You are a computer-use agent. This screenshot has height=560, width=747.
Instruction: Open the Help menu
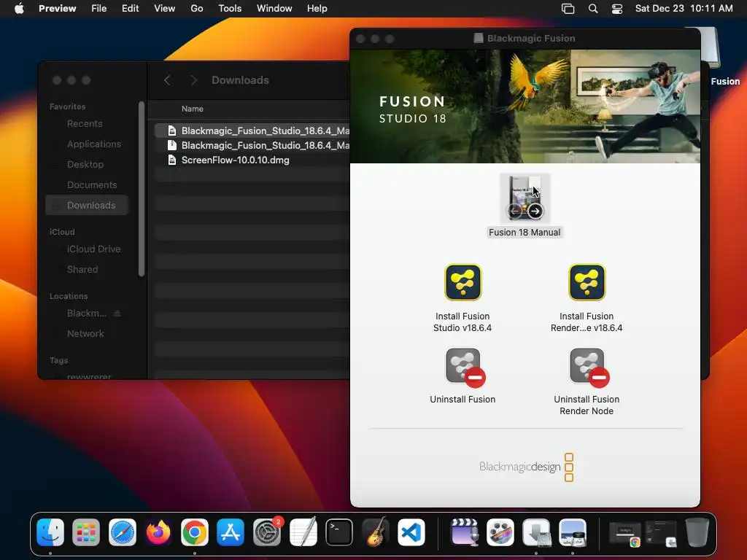[317, 9]
